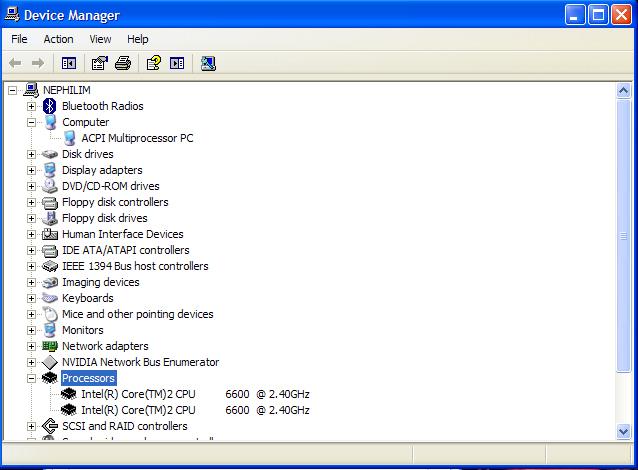Expand the Human Interface Devices node
The width and height of the screenshot is (638, 470).
coord(31,234)
